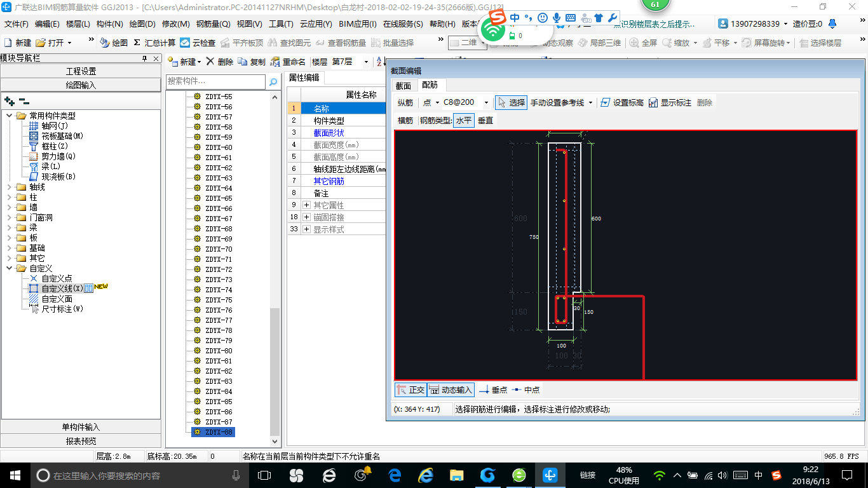Copy component using 复制 button
Screen dimensions: 868x488
coord(252,62)
